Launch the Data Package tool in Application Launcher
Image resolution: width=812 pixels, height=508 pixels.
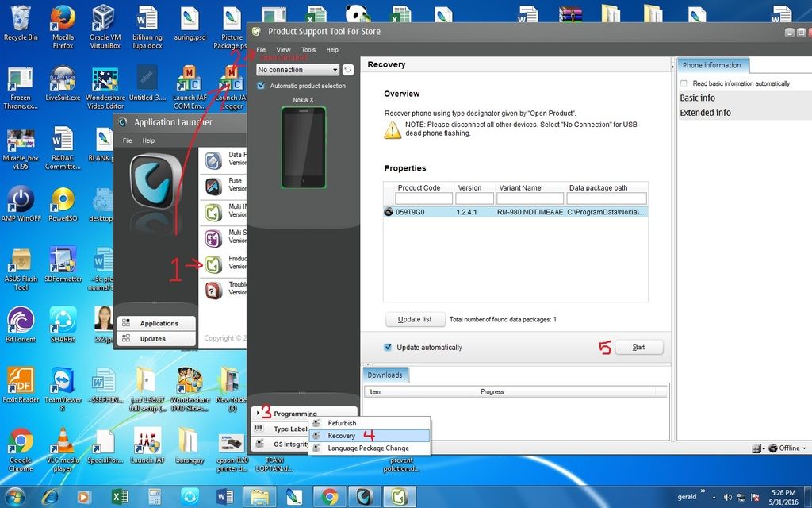tap(214, 161)
